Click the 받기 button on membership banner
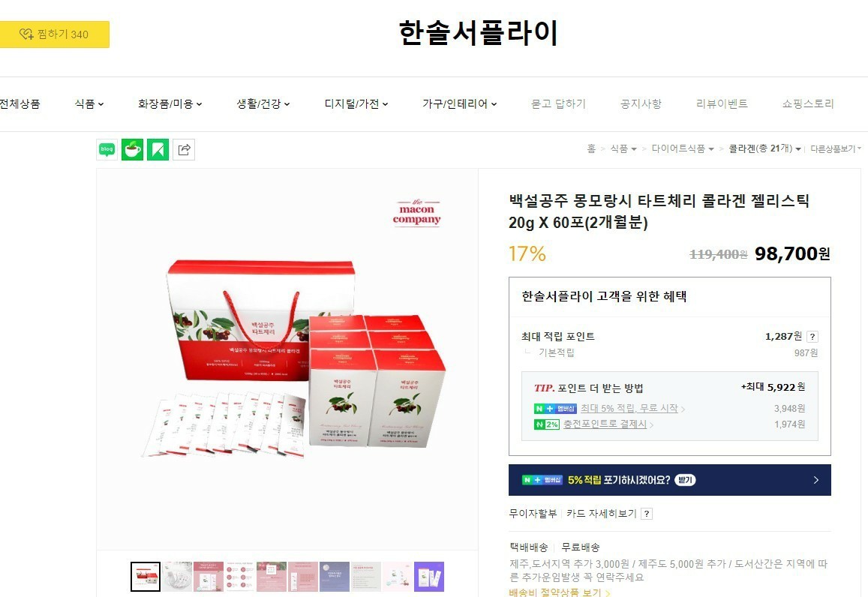This screenshot has width=868, height=597. [685, 480]
